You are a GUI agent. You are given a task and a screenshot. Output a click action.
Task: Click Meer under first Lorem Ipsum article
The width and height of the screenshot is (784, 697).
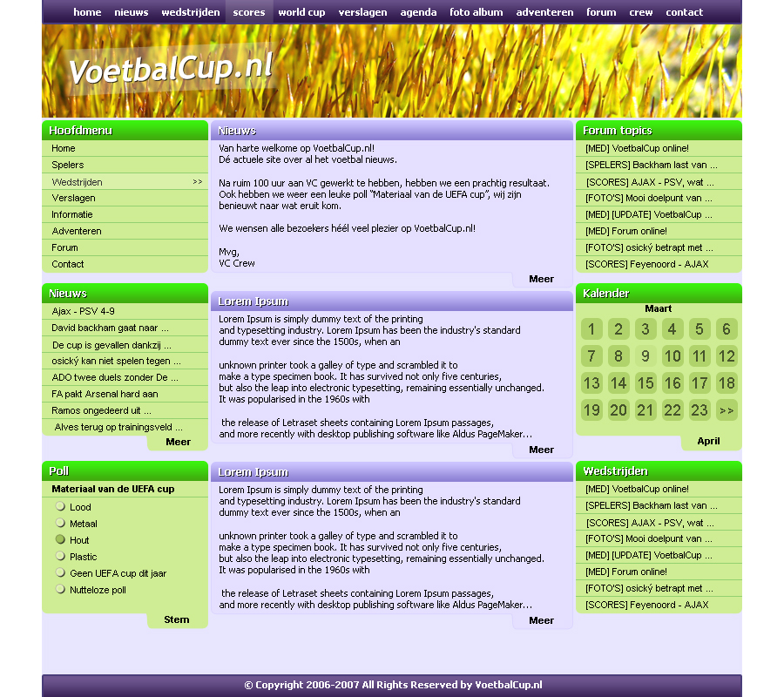542,450
